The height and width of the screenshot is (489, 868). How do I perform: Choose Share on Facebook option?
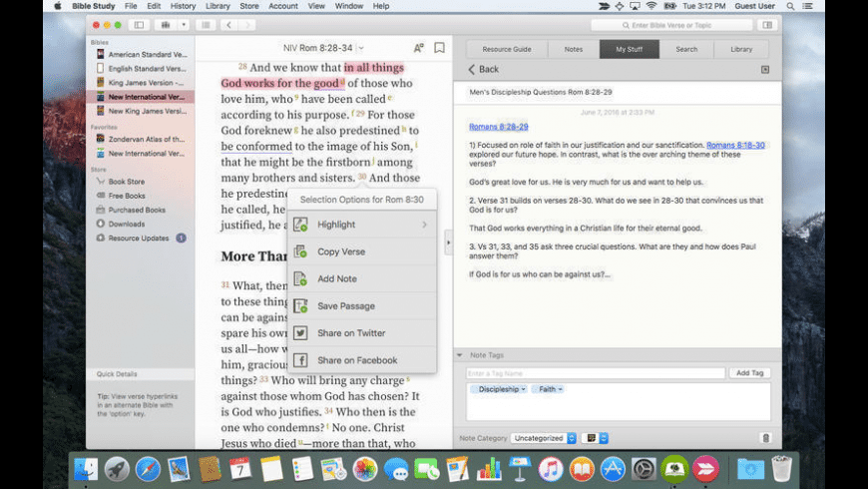[x=362, y=360]
